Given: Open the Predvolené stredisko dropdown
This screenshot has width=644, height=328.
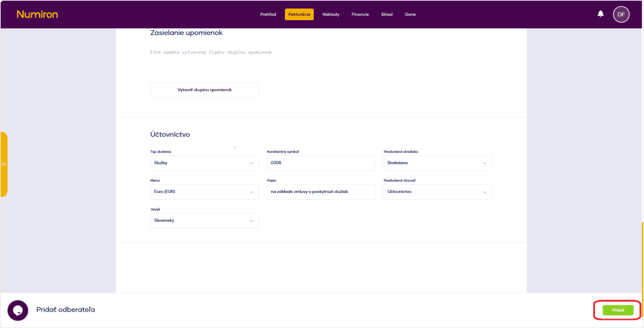Looking at the screenshot, I should pyautogui.click(x=438, y=163).
